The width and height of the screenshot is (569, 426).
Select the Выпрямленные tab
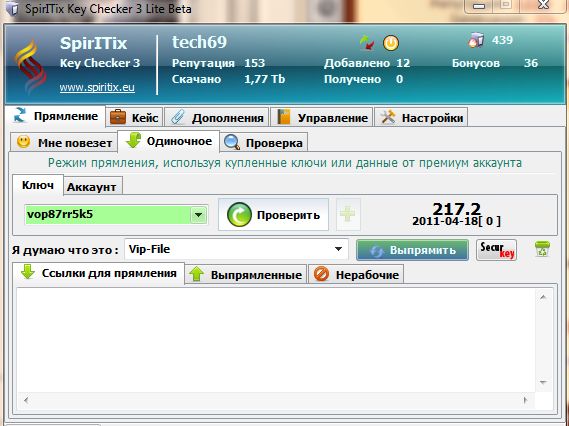click(x=246, y=274)
